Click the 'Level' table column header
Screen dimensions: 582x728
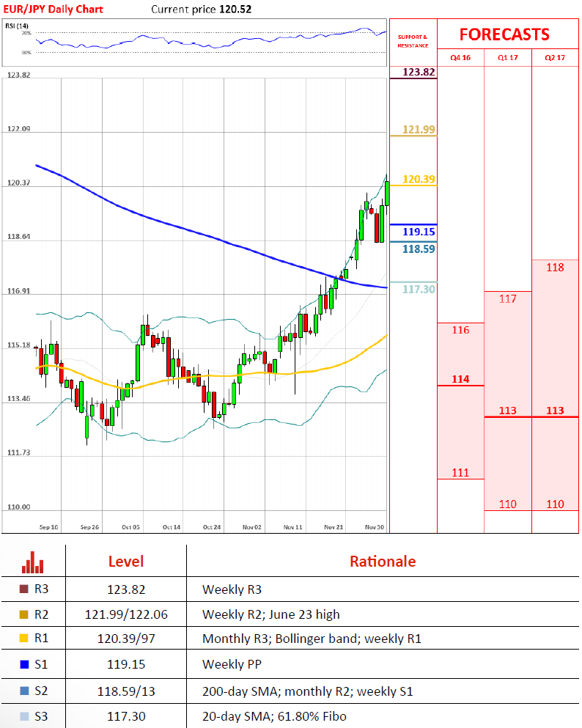126,562
